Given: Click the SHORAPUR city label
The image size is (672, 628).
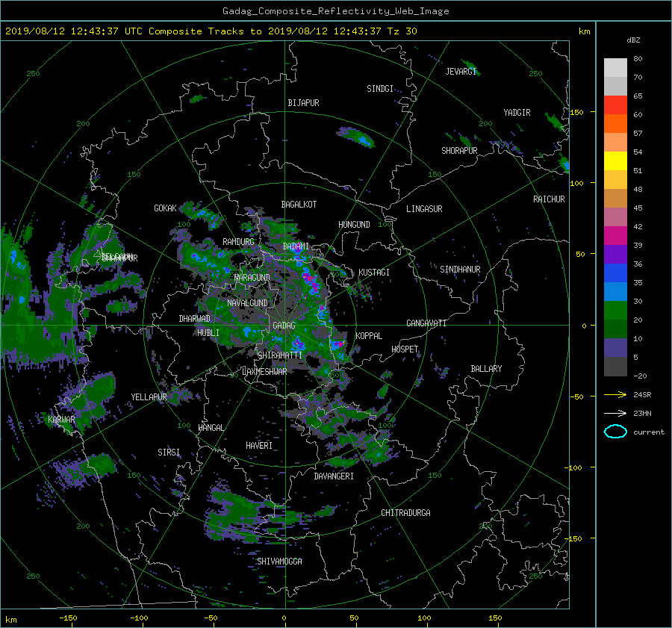Looking at the screenshot, I should pyautogui.click(x=459, y=151).
